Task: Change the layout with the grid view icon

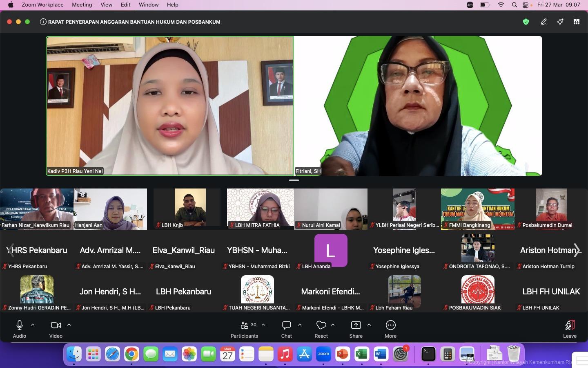Action: click(x=577, y=22)
